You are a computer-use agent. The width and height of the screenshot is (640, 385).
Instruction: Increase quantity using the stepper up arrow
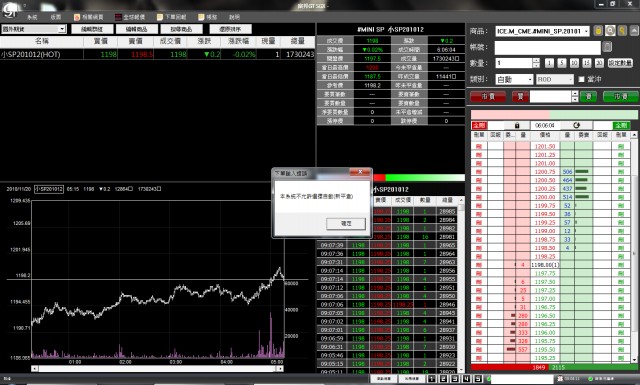click(x=536, y=60)
